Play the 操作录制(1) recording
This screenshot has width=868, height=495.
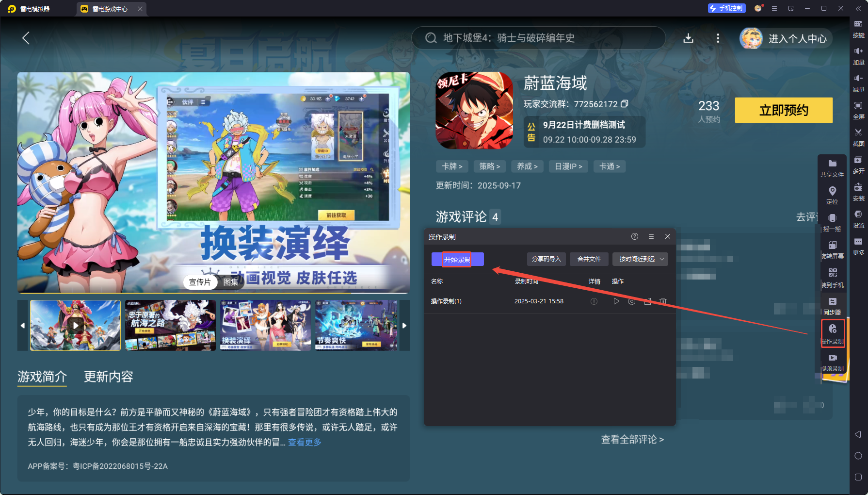(x=616, y=301)
